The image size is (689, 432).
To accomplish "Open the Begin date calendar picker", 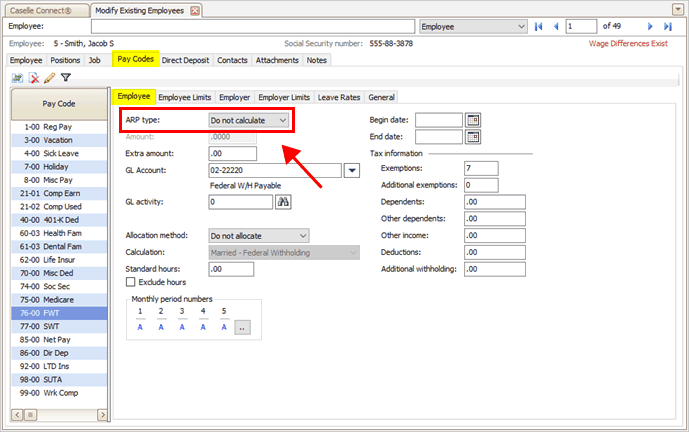I will 474,120.
